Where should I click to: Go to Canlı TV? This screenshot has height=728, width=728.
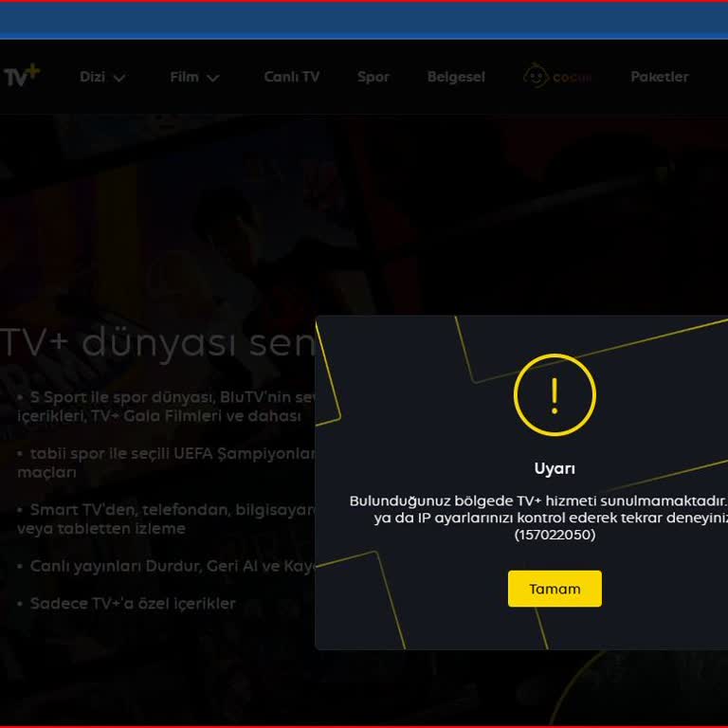(292, 77)
